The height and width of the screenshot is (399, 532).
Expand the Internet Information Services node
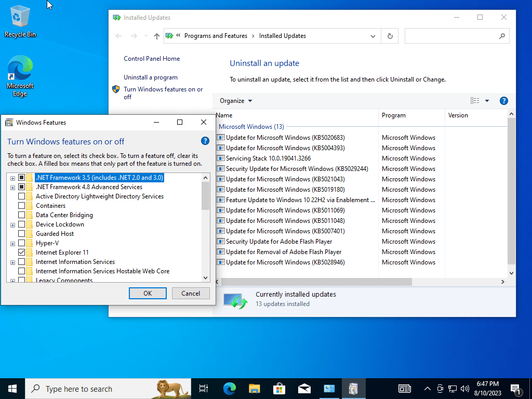click(12, 262)
